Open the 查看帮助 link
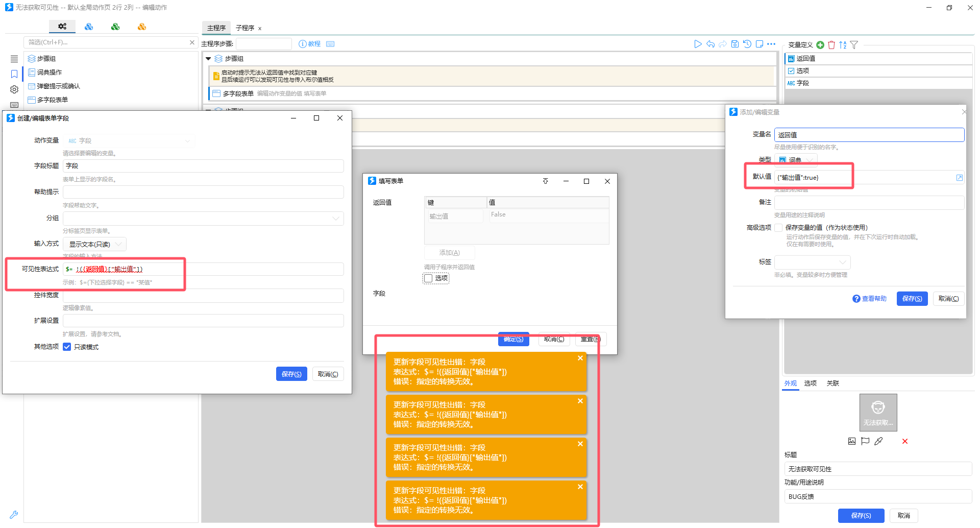Image resolution: width=980 pixels, height=528 pixels. 869,299
